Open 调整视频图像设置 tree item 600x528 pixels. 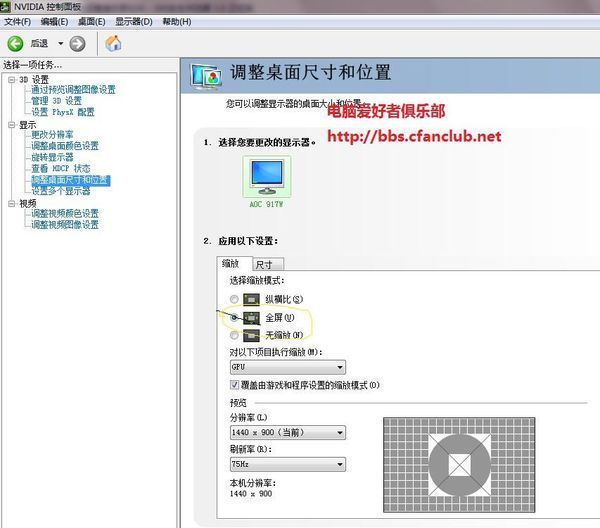[x=65, y=225]
